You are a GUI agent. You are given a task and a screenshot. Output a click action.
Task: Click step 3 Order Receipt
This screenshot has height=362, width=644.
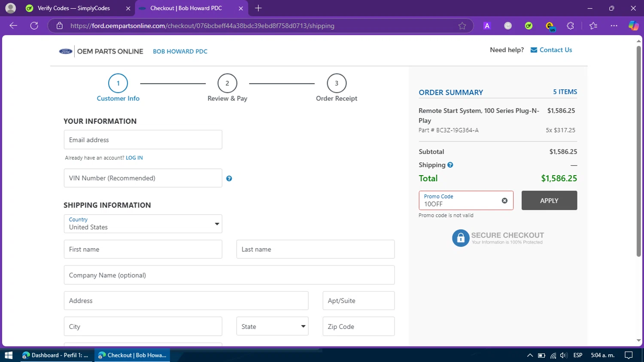click(337, 88)
